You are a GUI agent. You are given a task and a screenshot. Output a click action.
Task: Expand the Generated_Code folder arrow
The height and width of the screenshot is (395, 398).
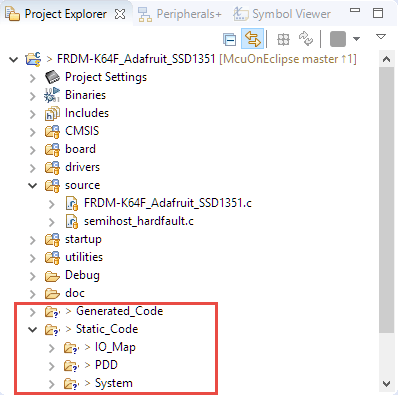point(33,312)
